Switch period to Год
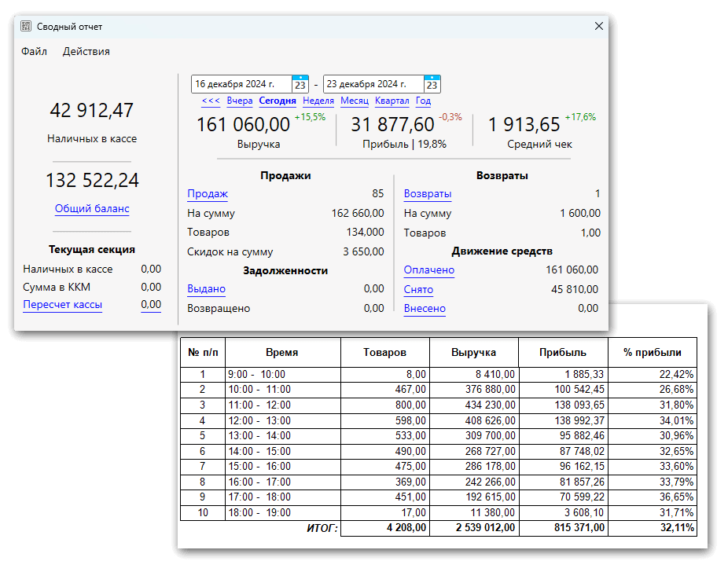The height and width of the screenshot is (572, 728). click(423, 101)
